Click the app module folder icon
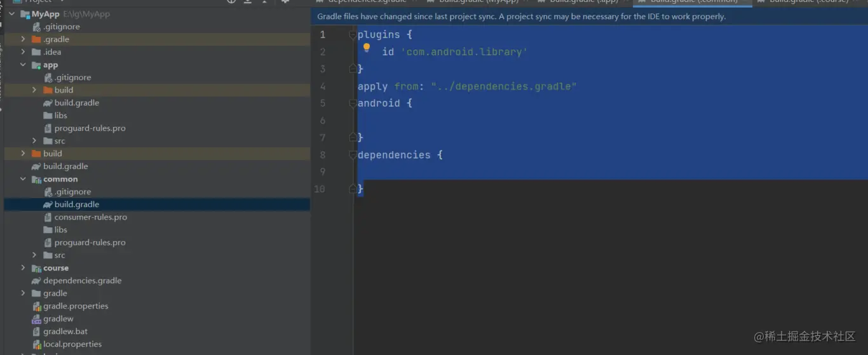 37,65
